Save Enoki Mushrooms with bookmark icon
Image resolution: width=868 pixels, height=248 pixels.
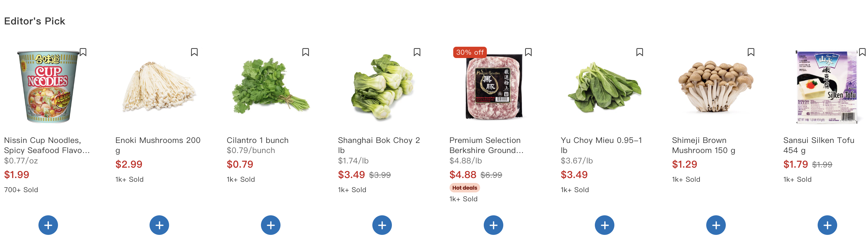coord(194,52)
